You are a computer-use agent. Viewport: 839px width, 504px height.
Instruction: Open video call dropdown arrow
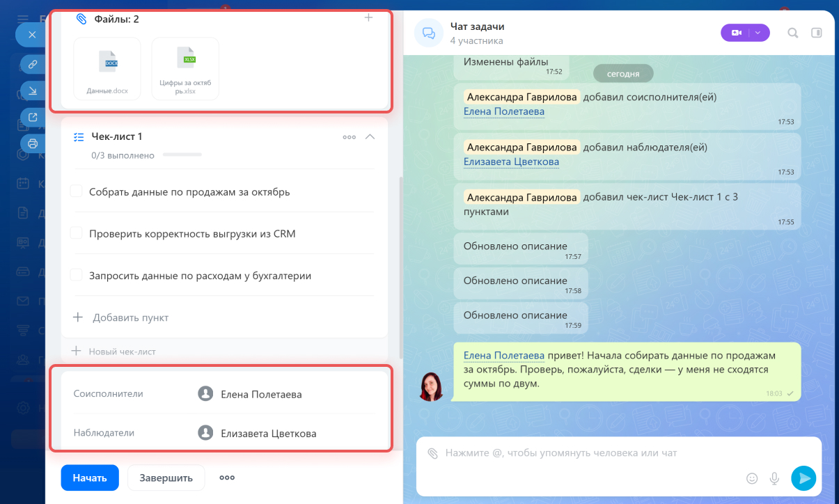(x=758, y=33)
